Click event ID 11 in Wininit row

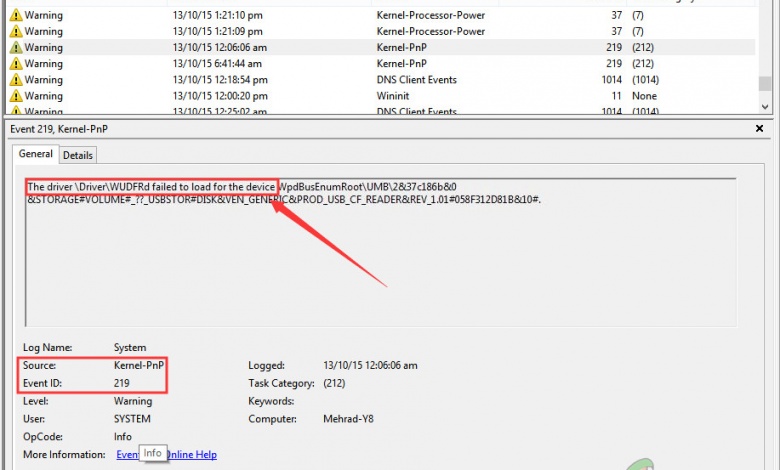(x=617, y=95)
